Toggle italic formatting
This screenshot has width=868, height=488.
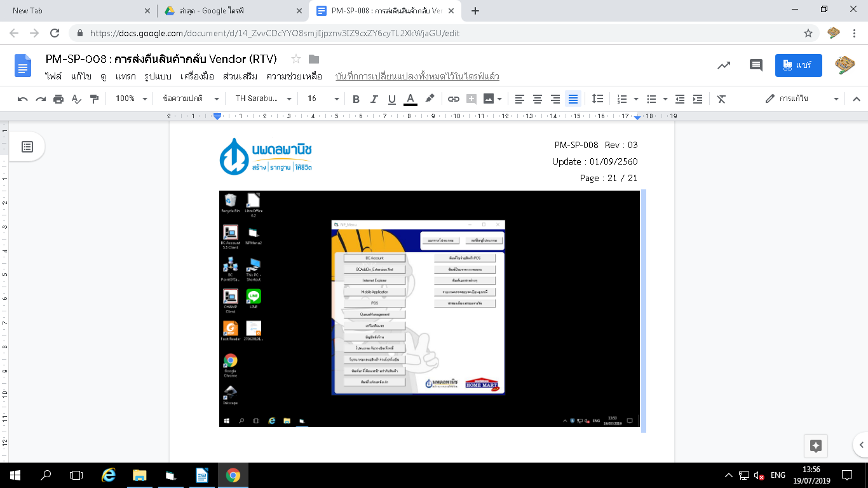pos(374,99)
